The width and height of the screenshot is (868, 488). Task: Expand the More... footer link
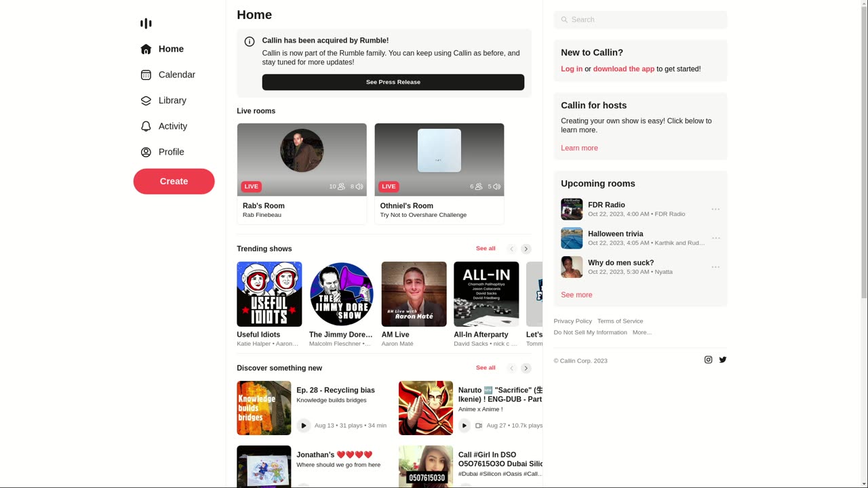(x=642, y=332)
